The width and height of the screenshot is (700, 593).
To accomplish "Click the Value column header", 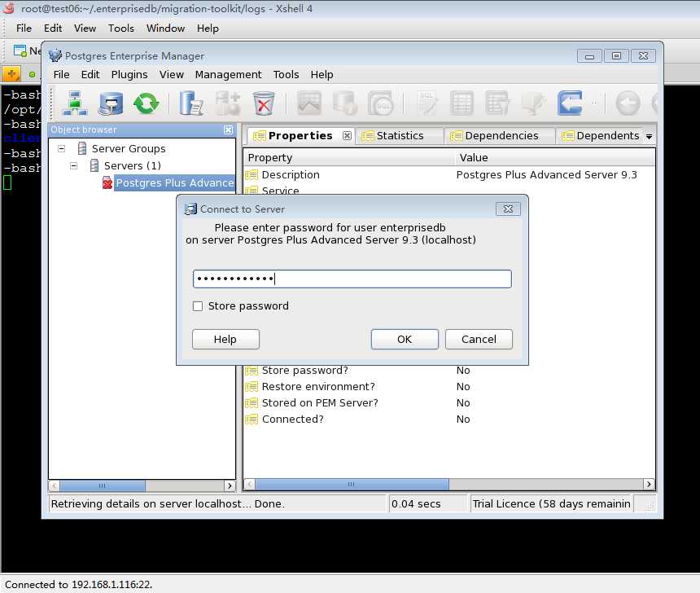I will [554, 158].
